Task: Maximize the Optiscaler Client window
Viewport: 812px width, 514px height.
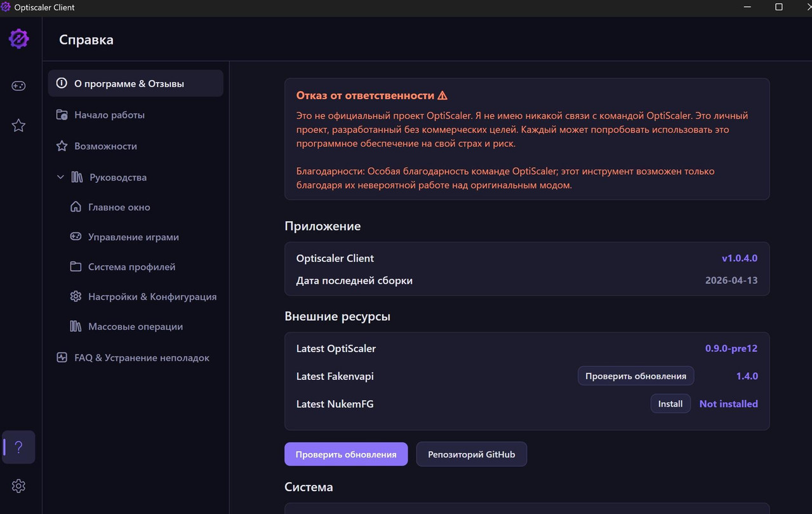Action: [x=779, y=7]
